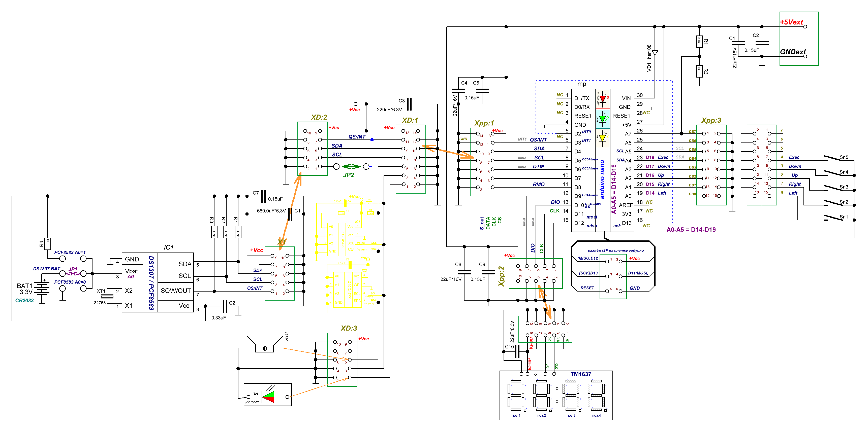
Task: Click the 'RMO' signal label at pin 11
Action: (538, 184)
